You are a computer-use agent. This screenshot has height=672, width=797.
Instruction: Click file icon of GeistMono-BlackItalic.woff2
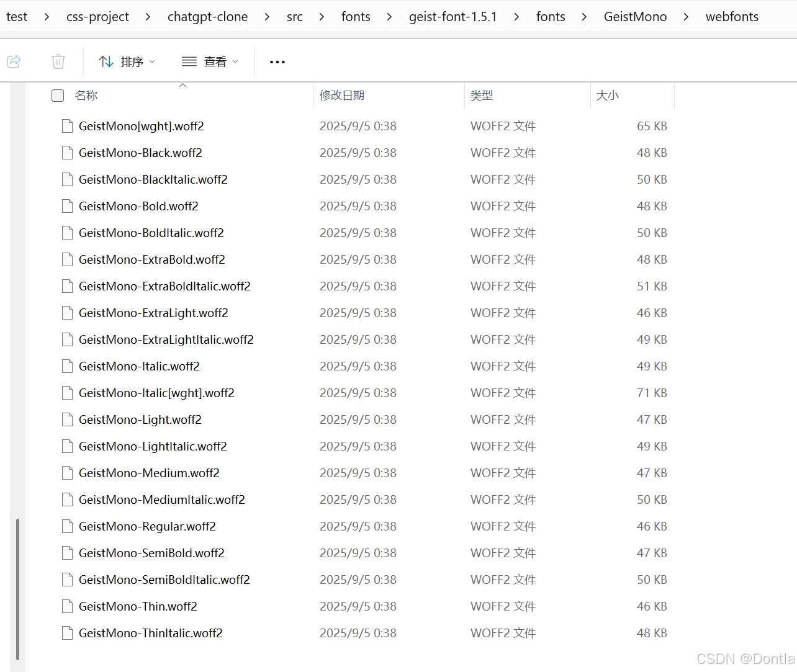pos(67,179)
